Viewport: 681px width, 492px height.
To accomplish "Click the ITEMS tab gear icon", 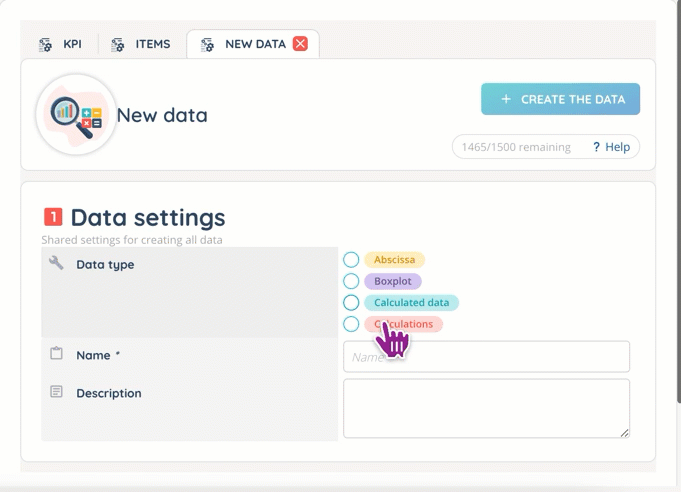I will pyautogui.click(x=118, y=45).
